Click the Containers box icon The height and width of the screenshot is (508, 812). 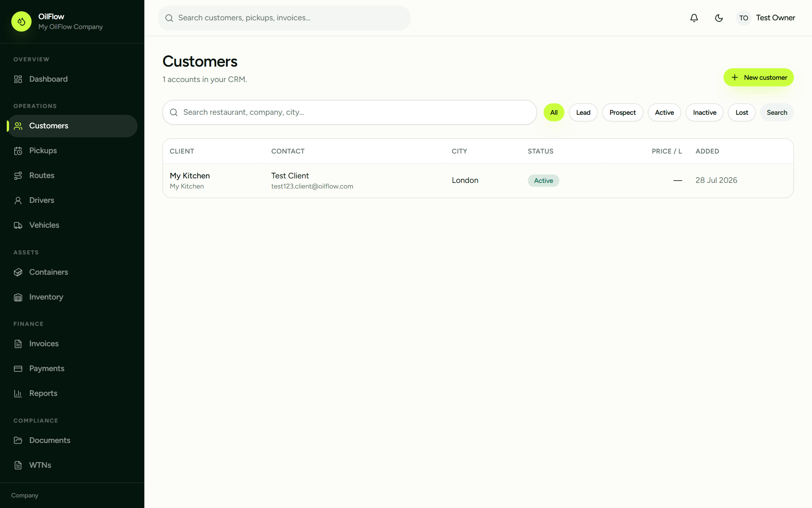coord(18,272)
